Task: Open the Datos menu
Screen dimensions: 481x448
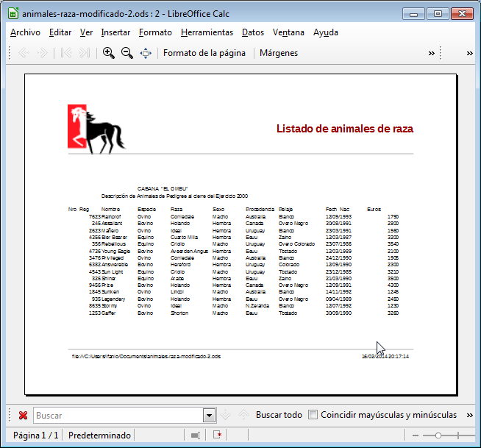Action: point(253,32)
